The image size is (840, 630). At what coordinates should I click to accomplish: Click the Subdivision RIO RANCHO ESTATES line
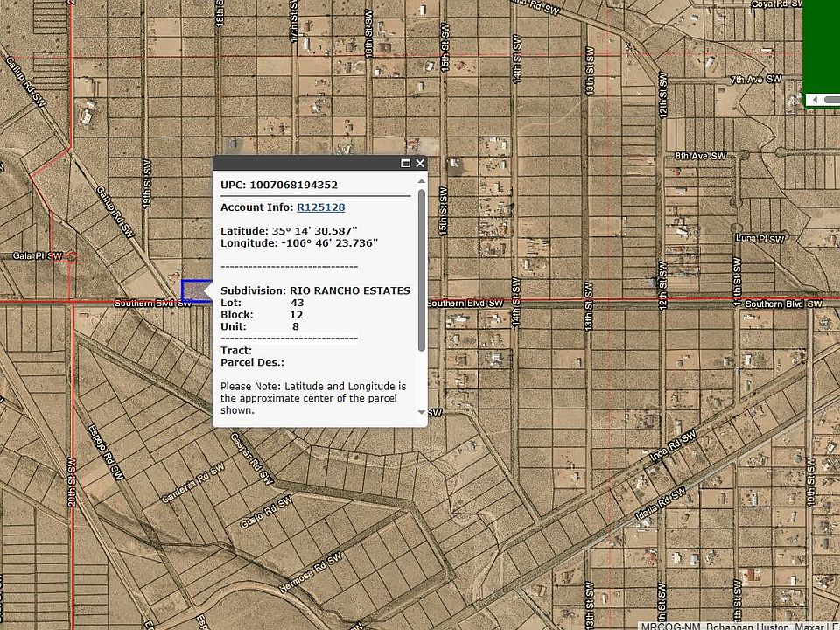(315, 290)
